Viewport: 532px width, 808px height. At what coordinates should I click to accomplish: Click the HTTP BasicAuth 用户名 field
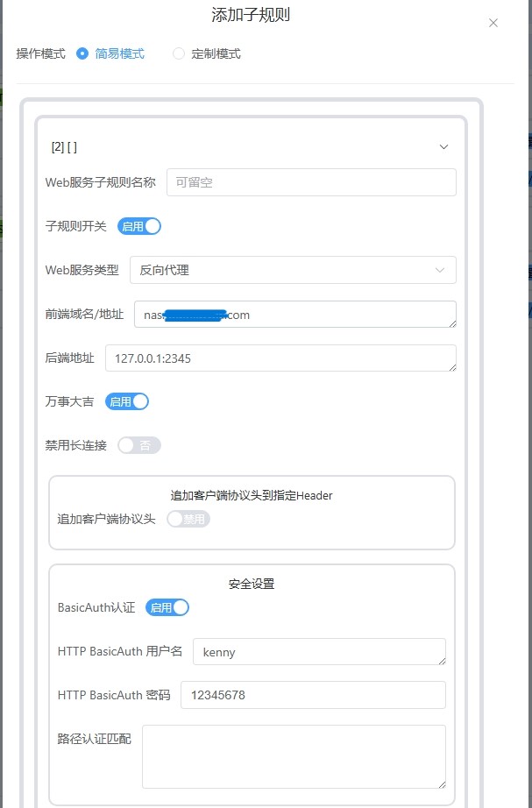point(318,651)
